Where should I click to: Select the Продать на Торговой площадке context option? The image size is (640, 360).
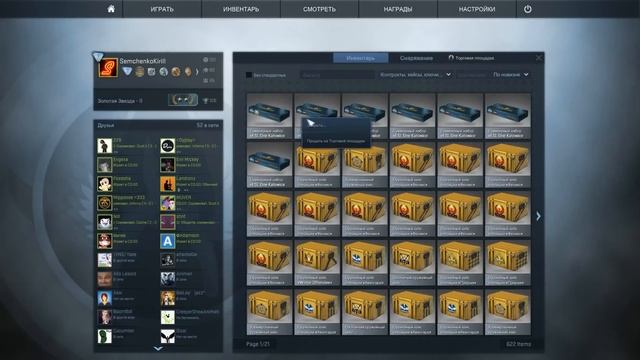(336, 141)
